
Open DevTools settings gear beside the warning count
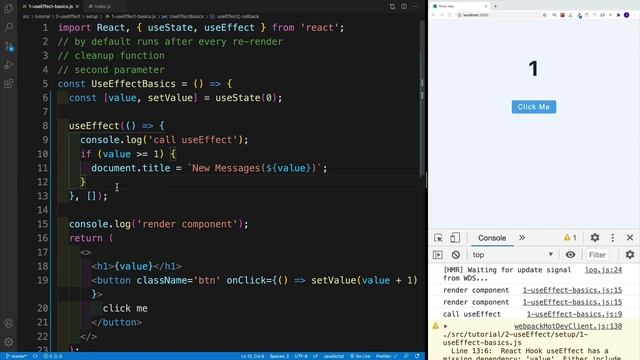595,238
